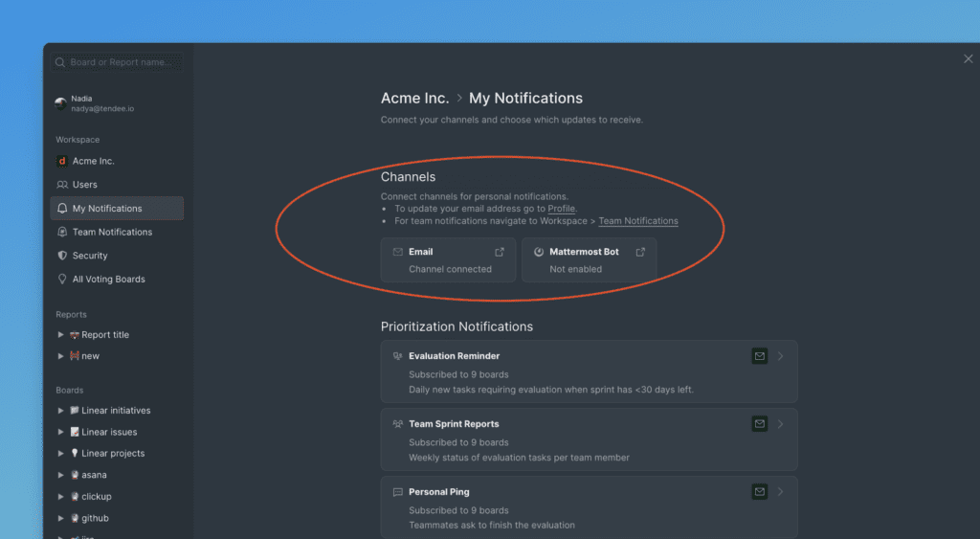Open external link icon on Mattermost Bot
This screenshot has height=539, width=980.
click(640, 252)
